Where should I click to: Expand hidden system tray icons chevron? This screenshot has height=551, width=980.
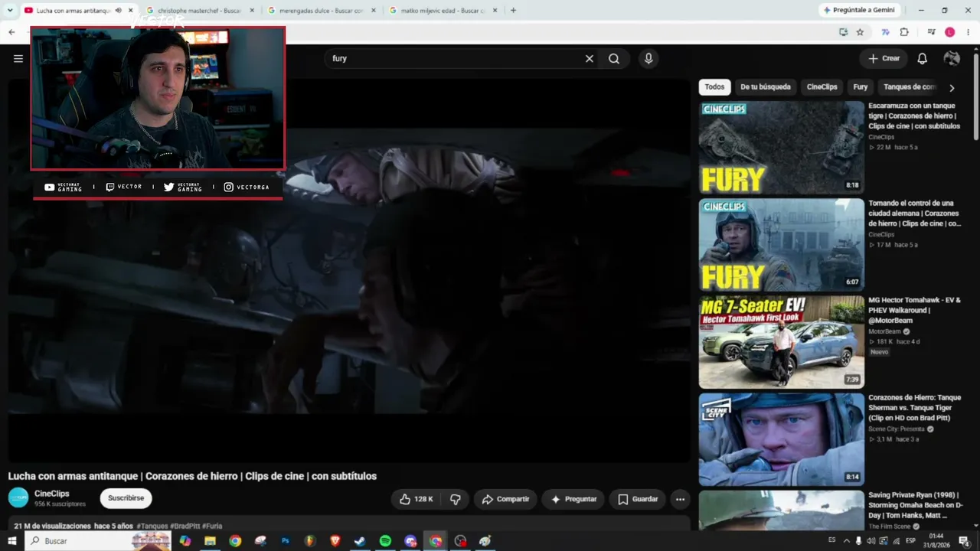click(846, 541)
